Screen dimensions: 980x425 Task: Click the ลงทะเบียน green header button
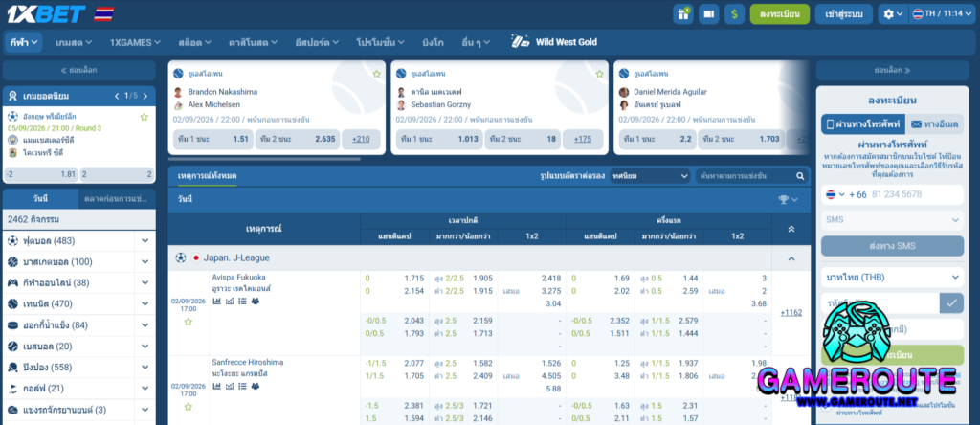tap(779, 13)
